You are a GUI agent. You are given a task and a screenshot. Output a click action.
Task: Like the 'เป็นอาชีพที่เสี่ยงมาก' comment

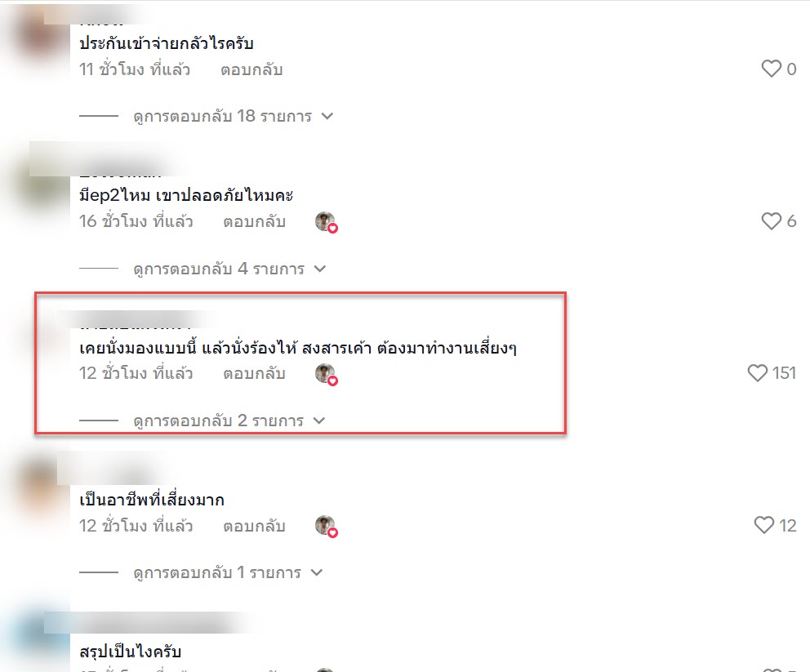(x=764, y=525)
